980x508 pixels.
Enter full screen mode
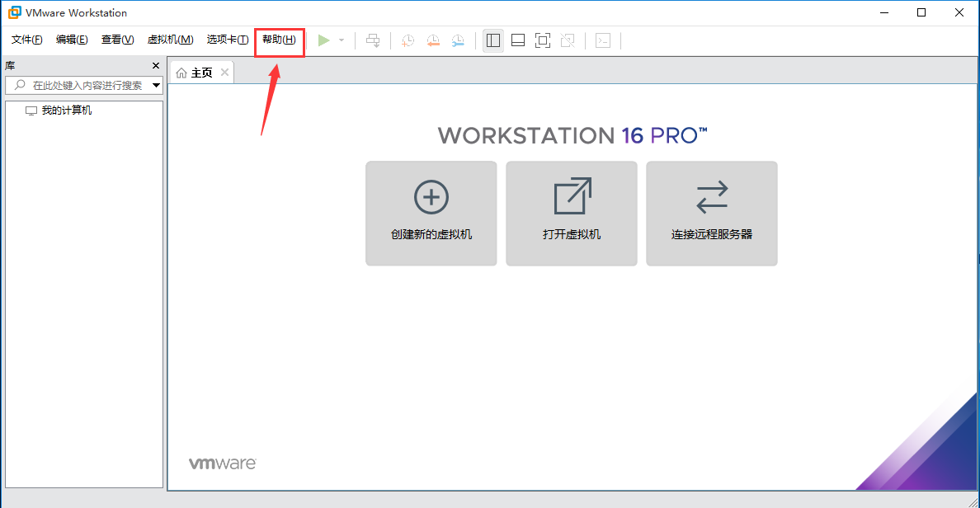pos(542,40)
